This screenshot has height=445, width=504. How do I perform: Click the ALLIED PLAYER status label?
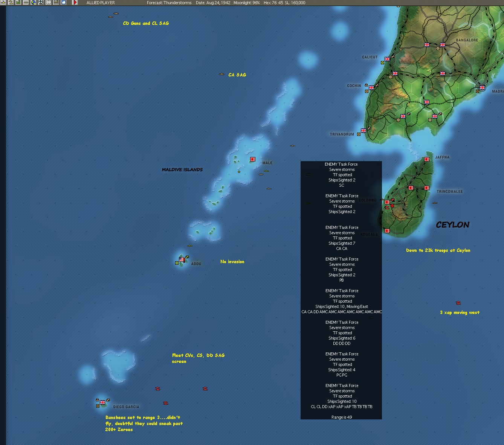pyautogui.click(x=101, y=3)
